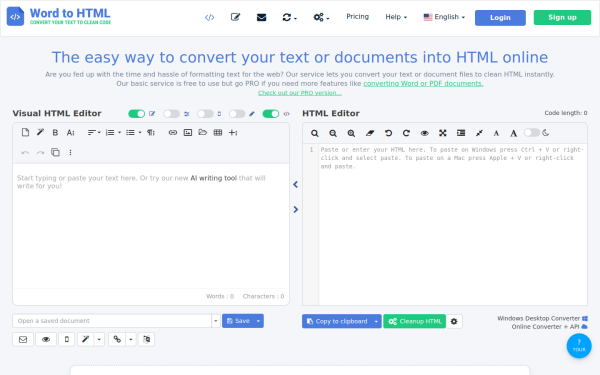The image size is (600, 375).
Task: Open the text alignment dropdown
Action: click(x=94, y=132)
